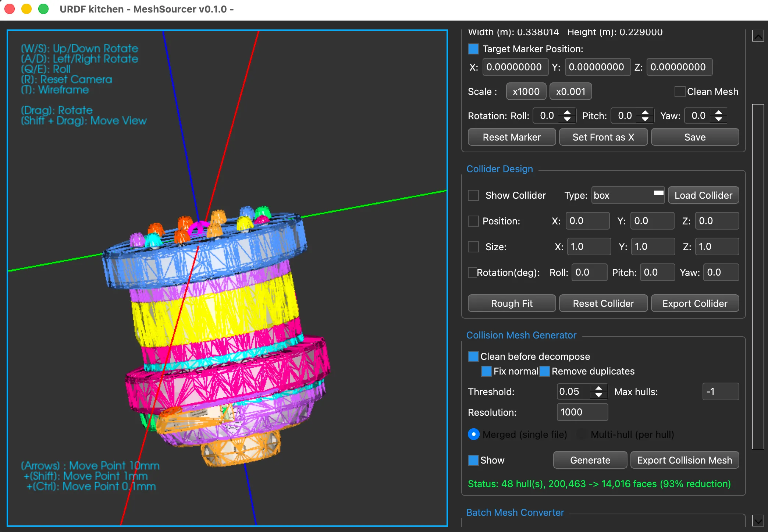768x532 pixels.
Task: Click the collider Rotation Pitch field
Action: click(657, 273)
